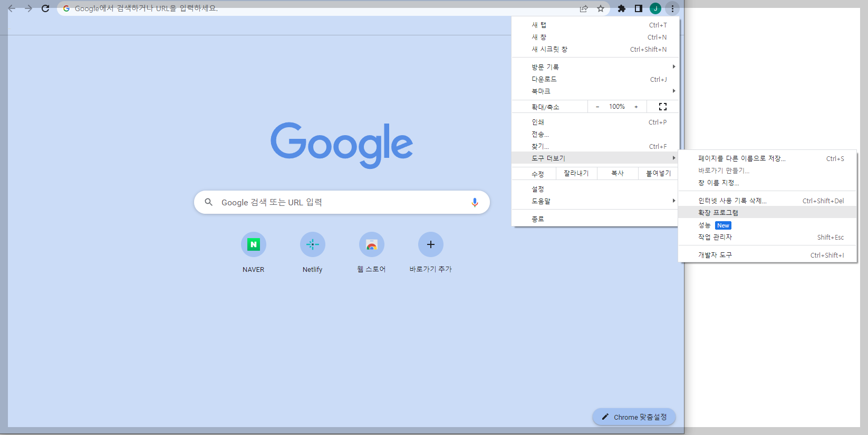Screen dimensions: 868x435
Task: Click the 바로가기 추가 plus shortcut
Action: pyautogui.click(x=431, y=253)
